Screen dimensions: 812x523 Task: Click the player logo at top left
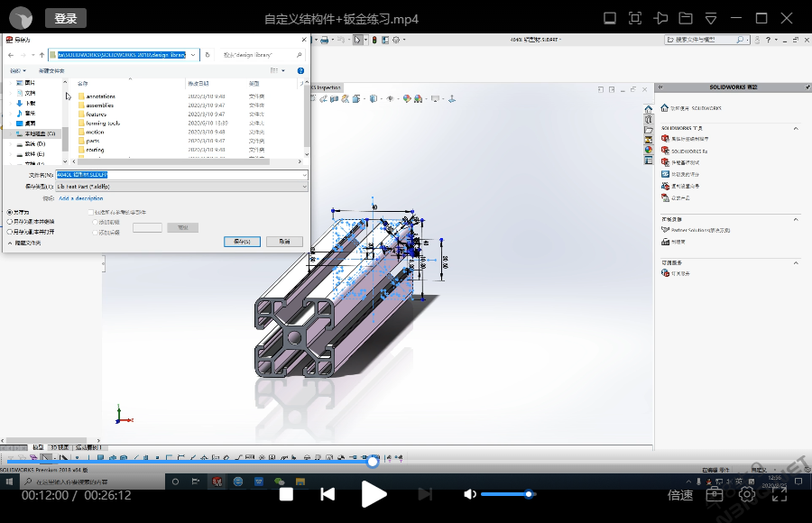coord(21,19)
